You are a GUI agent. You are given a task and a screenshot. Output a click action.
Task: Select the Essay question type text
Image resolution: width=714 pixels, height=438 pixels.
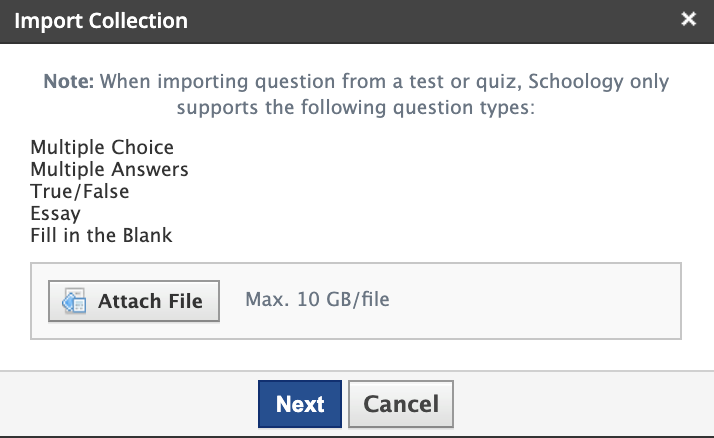[x=56, y=213]
